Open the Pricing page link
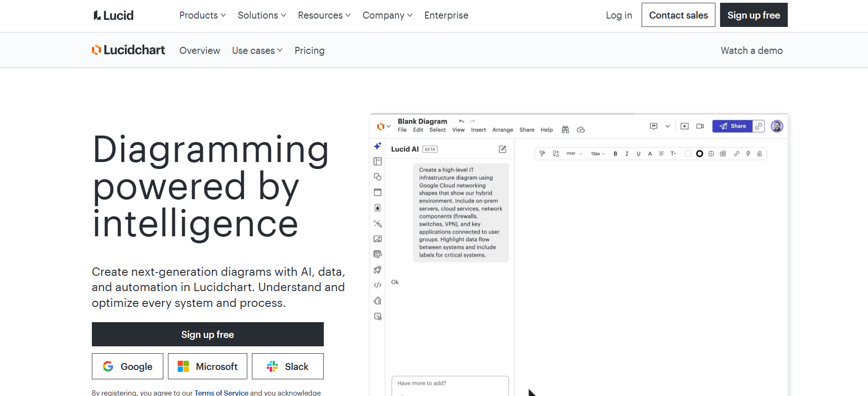 309,51
